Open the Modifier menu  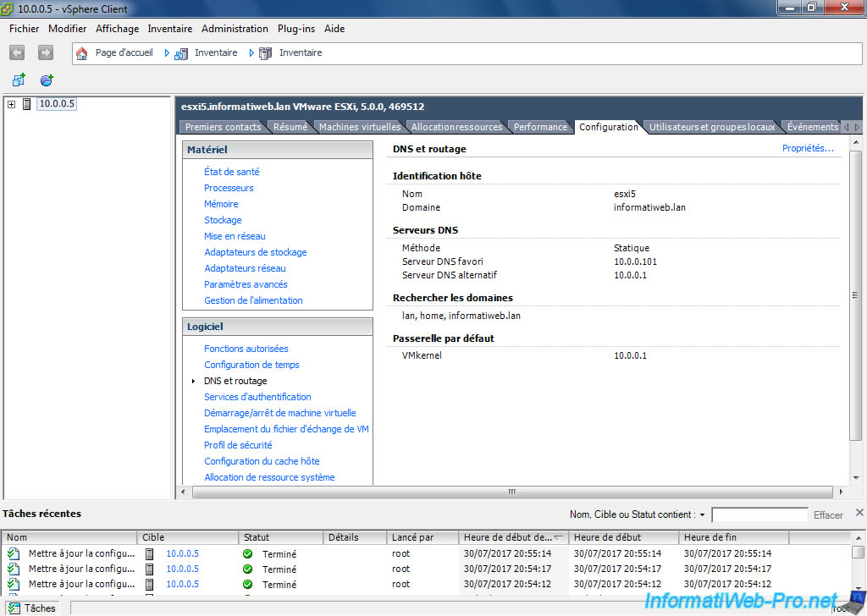tap(68, 29)
